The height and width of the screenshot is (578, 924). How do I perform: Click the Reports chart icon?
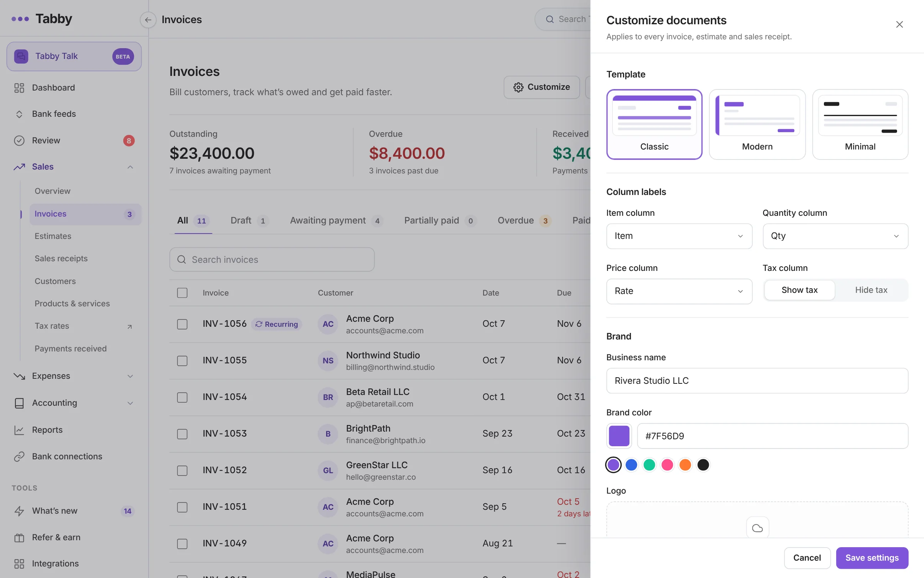point(19,430)
